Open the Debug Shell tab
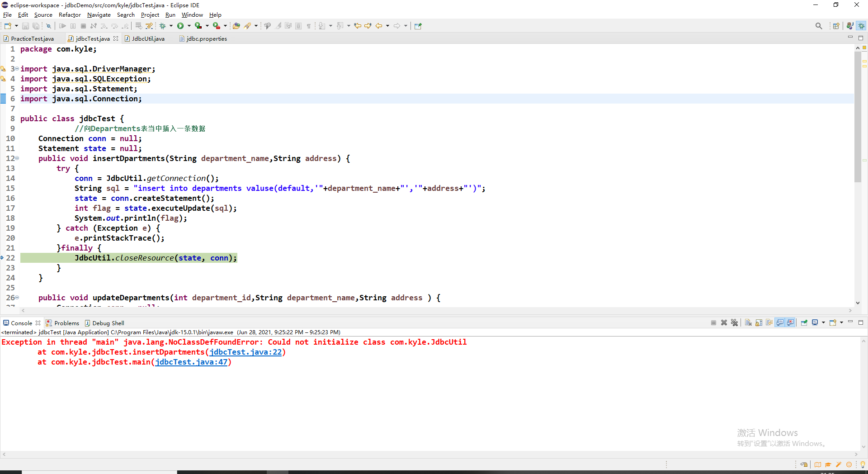Viewport: 868px width, 474px height. pyautogui.click(x=104, y=323)
